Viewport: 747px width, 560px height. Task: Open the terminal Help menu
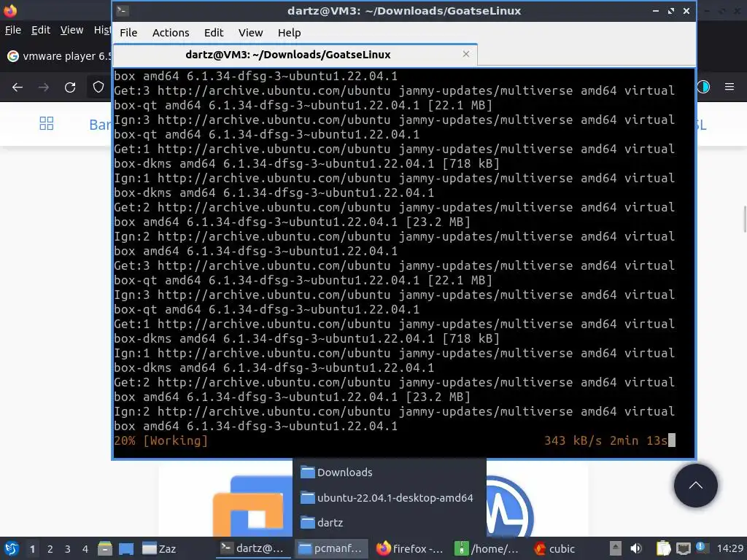click(289, 32)
